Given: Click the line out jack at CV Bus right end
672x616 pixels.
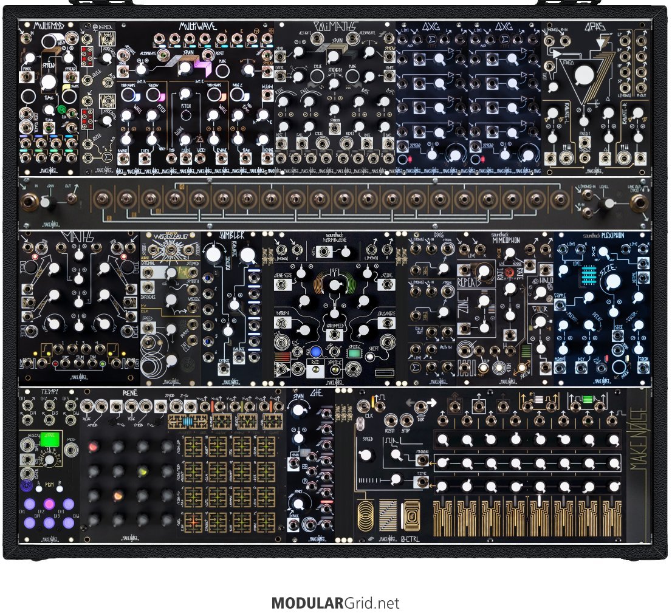Looking at the screenshot, I should pyautogui.click(x=639, y=203).
